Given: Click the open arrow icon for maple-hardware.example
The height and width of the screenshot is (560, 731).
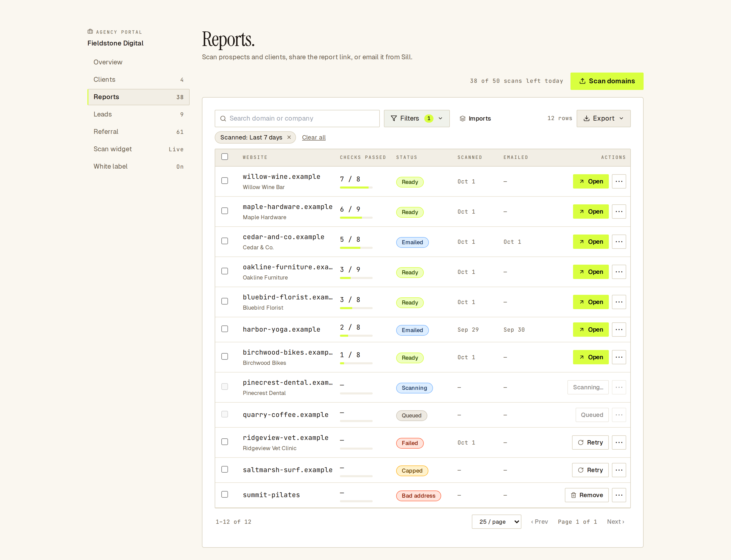Looking at the screenshot, I should 581,212.
